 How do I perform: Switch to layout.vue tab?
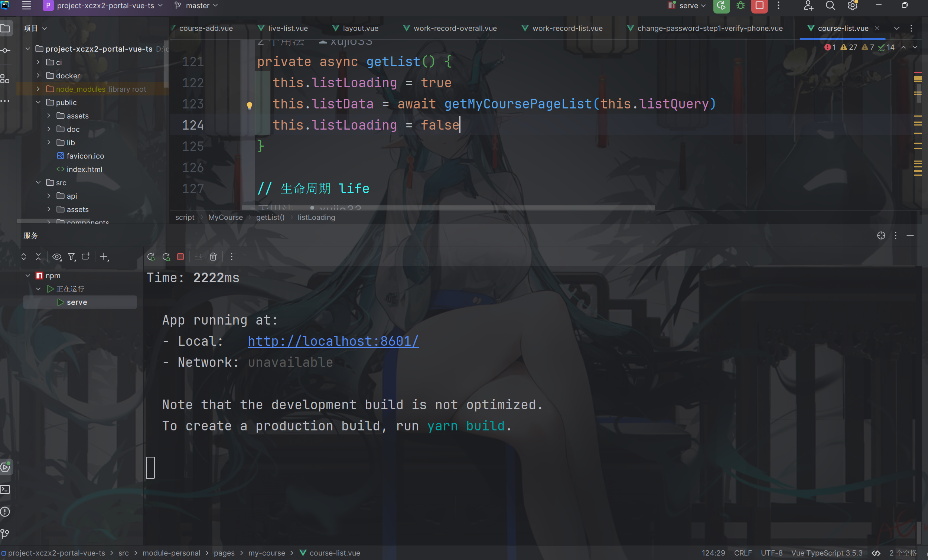(x=355, y=29)
